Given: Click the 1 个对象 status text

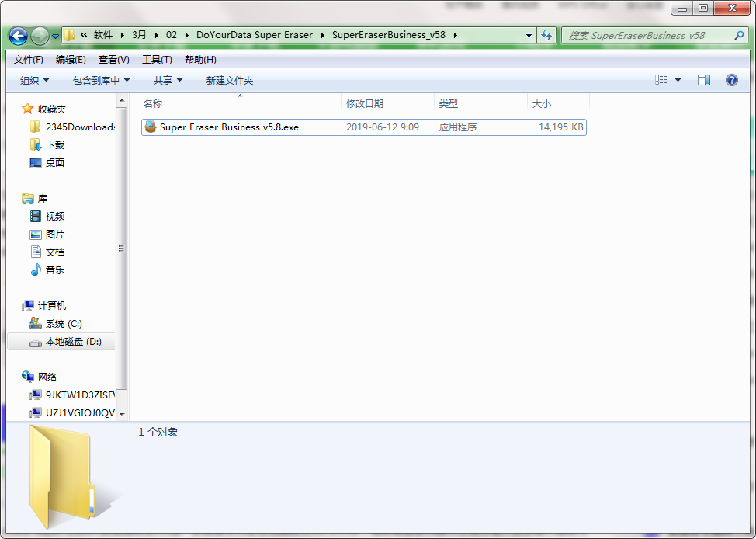Looking at the screenshot, I should point(158,432).
